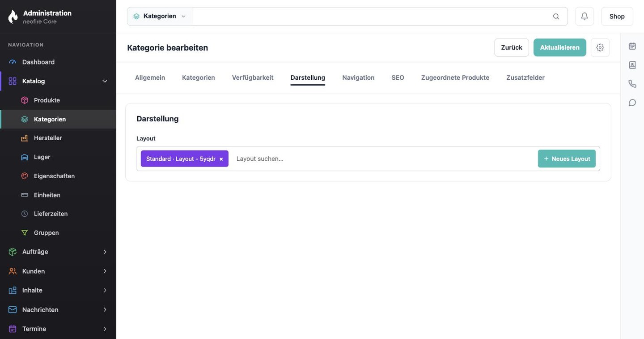
Task: Switch to the Verfügbarkeit tab
Action: coord(253,77)
